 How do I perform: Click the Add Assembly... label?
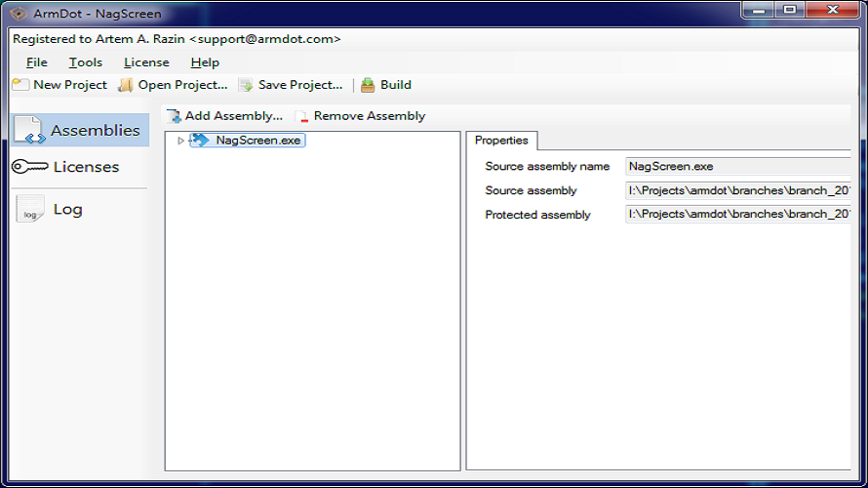(x=234, y=116)
